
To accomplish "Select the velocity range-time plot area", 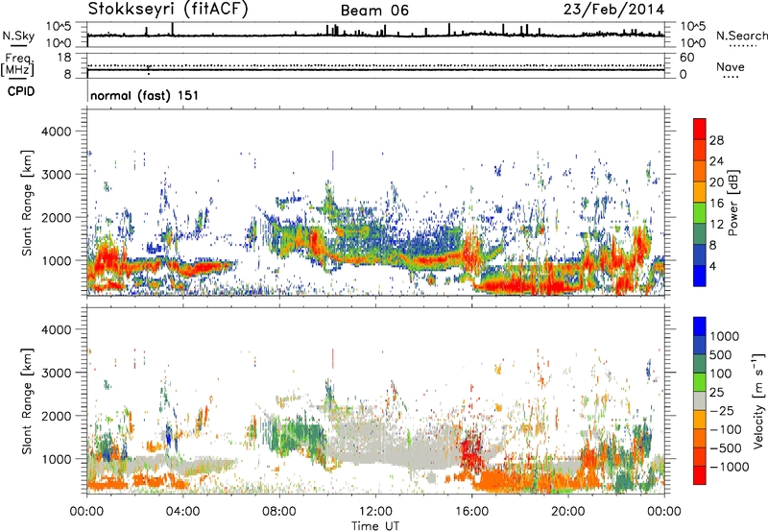I will tap(375, 400).
